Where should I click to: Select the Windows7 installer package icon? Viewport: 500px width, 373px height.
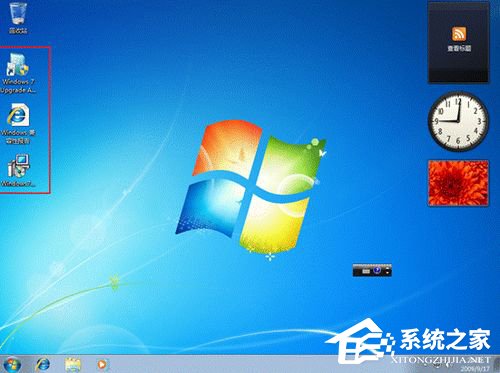coord(18,170)
